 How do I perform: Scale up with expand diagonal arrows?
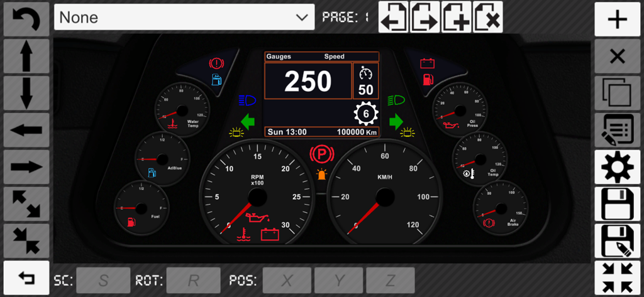[26, 204]
